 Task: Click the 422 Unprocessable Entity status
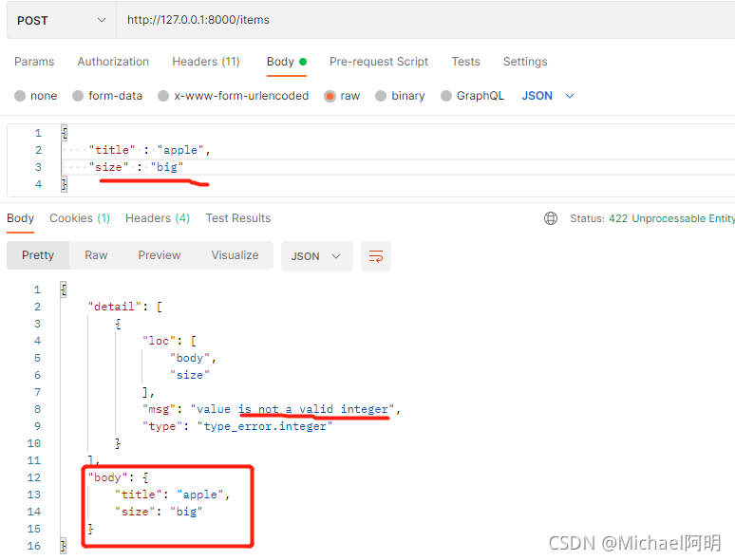coord(671,218)
